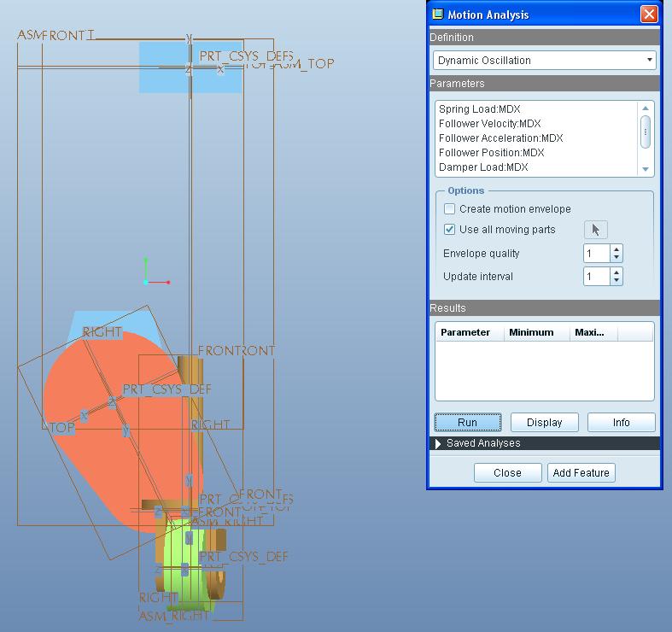Click the ASM_TOP datum label

(305, 64)
